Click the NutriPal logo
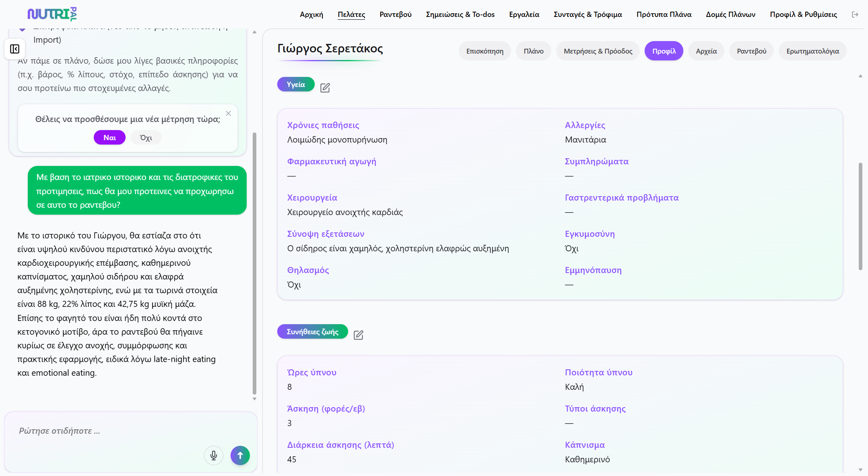 coord(52,14)
